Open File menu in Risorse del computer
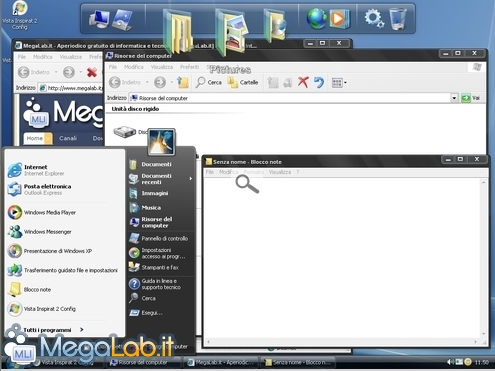This screenshot has width=495, height=371. (x=113, y=67)
